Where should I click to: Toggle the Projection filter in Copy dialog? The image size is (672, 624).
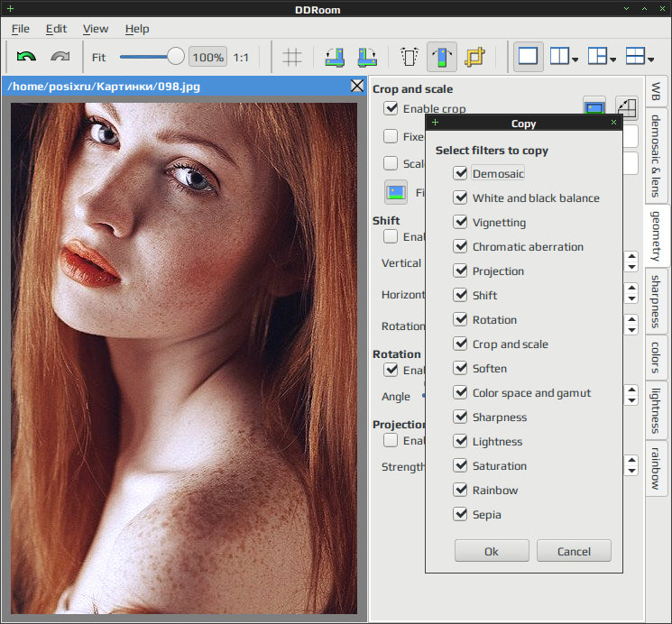coord(460,271)
